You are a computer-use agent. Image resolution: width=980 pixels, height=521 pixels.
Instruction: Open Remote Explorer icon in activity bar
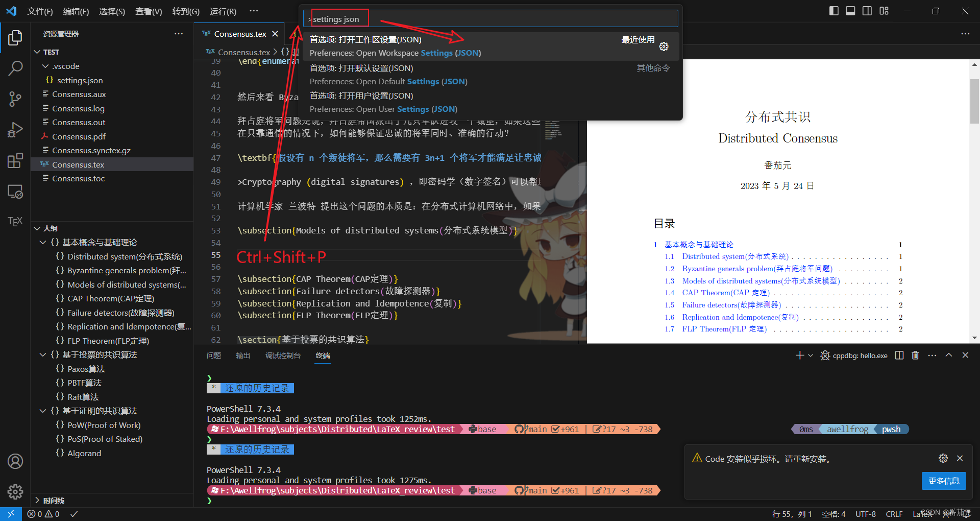coord(15,191)
